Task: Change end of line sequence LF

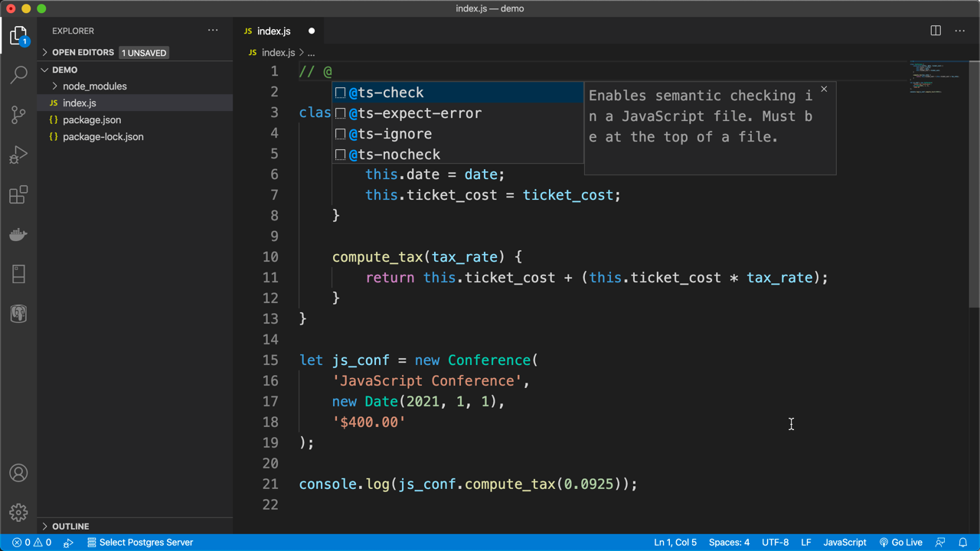Action: pos(806,543)
